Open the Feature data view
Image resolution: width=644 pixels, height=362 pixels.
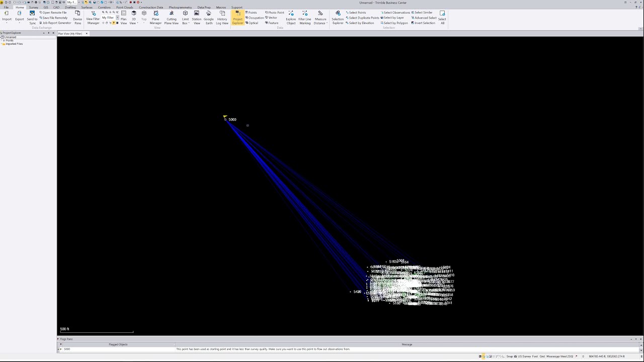tap(272, 23)
